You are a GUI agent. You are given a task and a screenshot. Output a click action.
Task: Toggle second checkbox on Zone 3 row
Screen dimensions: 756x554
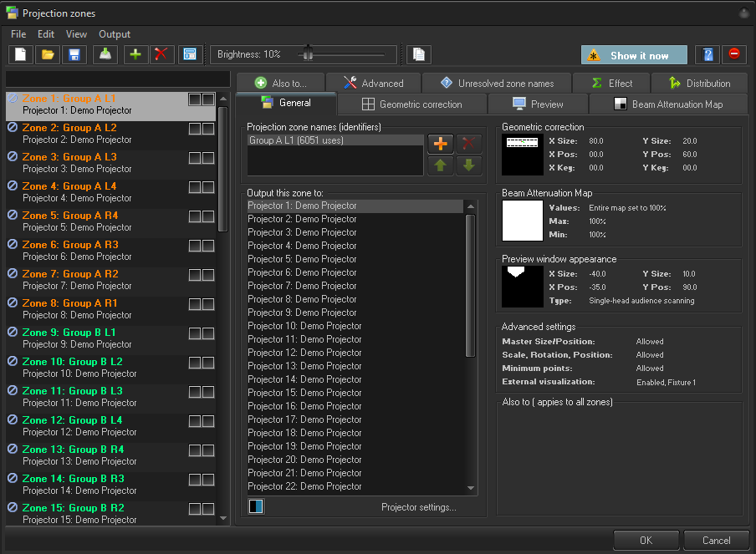[207, 158]
